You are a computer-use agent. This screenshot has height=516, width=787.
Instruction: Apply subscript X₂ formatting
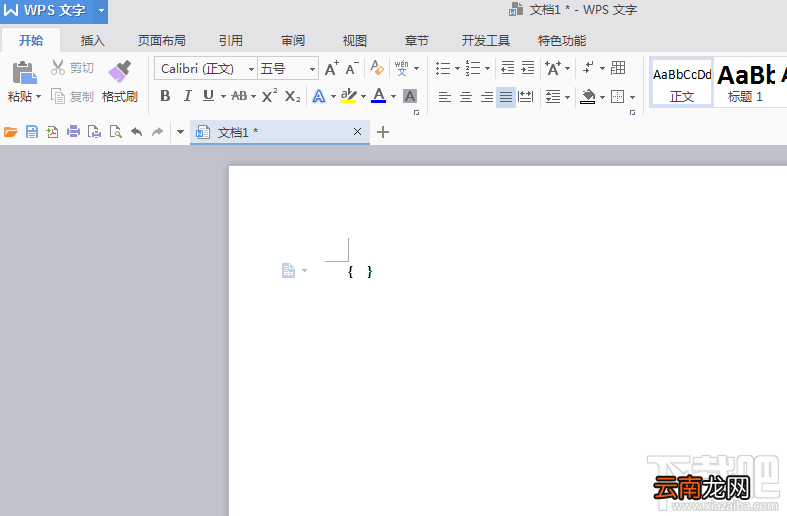(293, 96)
